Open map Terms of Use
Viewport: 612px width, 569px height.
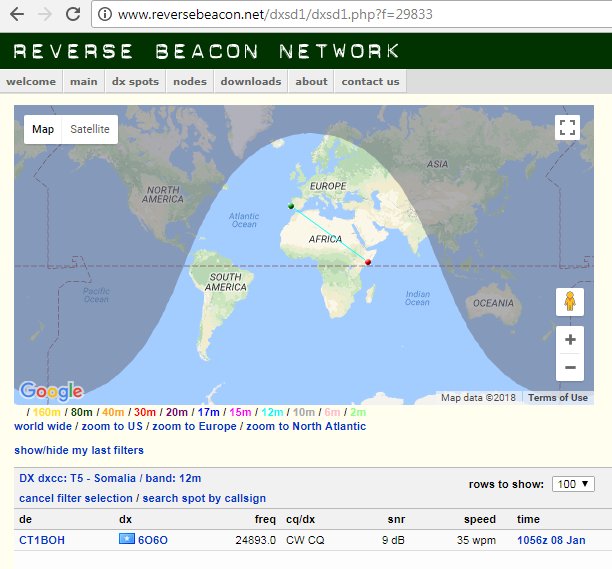click(558, 398)
